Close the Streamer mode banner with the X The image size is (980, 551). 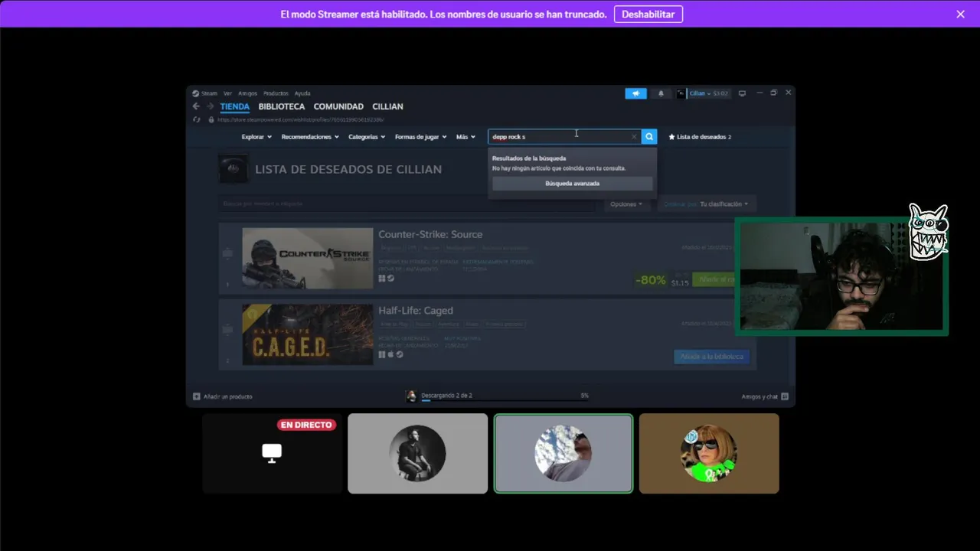(x=961, y=14)
